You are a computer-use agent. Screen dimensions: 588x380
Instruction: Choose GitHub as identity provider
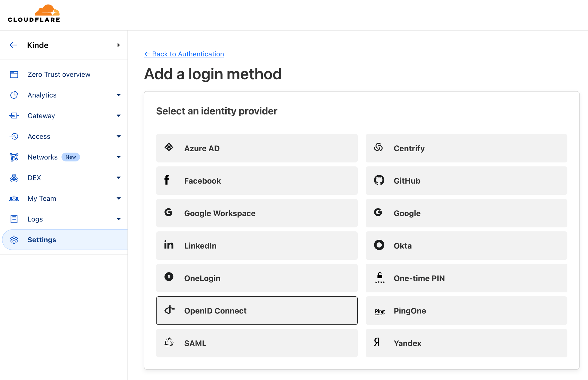(466, 181)
